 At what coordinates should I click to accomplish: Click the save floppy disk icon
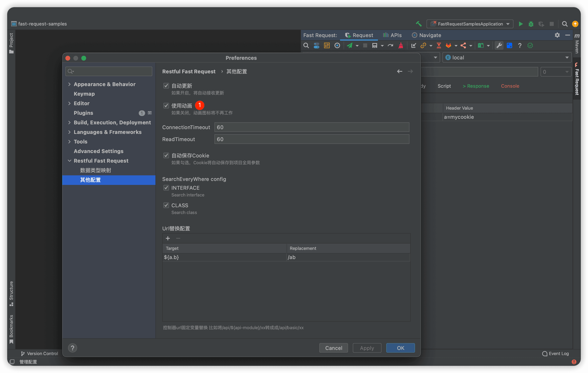point(375,45)
